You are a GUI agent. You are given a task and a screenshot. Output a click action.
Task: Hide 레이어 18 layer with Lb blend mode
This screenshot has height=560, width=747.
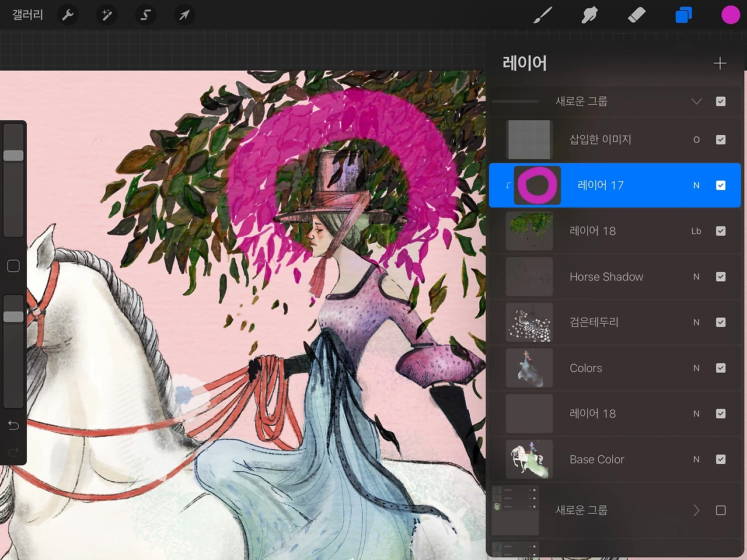721,231
